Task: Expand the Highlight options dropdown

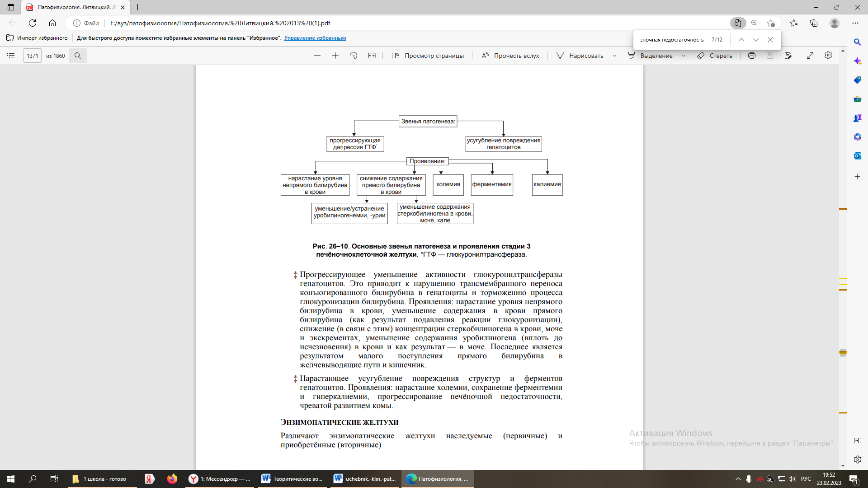Action: pyautogui.click(x=684, y=56)
